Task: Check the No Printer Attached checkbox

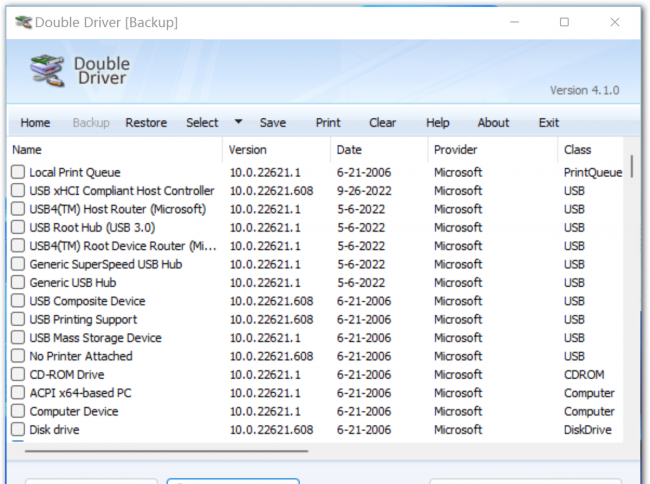Action: point(18,356)
